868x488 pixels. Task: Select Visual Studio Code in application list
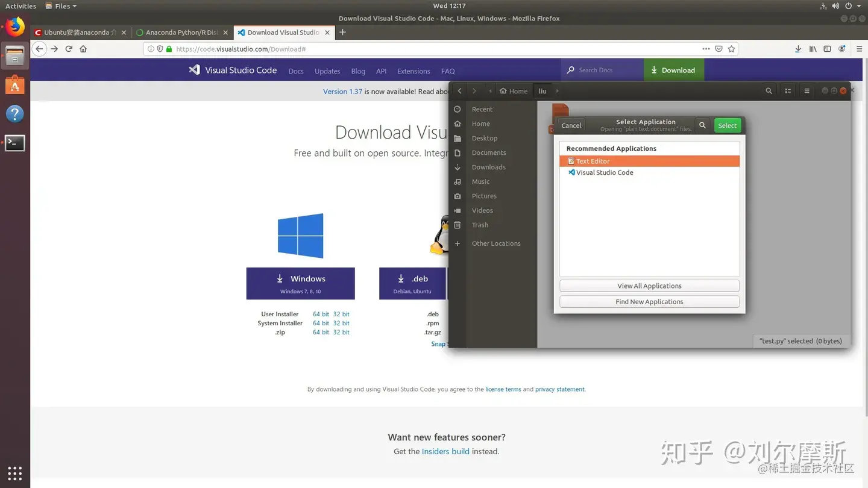pos(649,172)
